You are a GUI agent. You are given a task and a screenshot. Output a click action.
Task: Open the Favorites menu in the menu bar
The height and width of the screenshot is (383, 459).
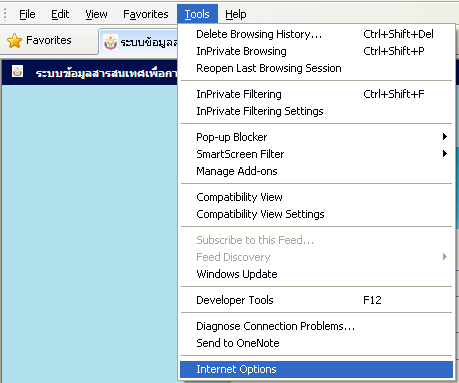(146, 14)
